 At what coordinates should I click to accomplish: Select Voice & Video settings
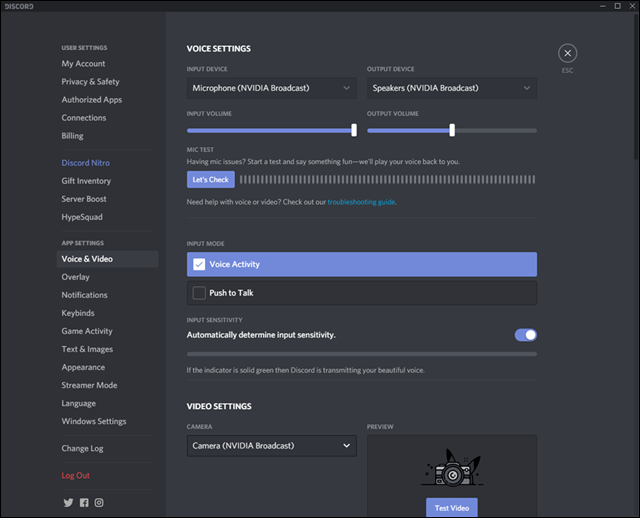pyautogui.click(x=107, y=259)
